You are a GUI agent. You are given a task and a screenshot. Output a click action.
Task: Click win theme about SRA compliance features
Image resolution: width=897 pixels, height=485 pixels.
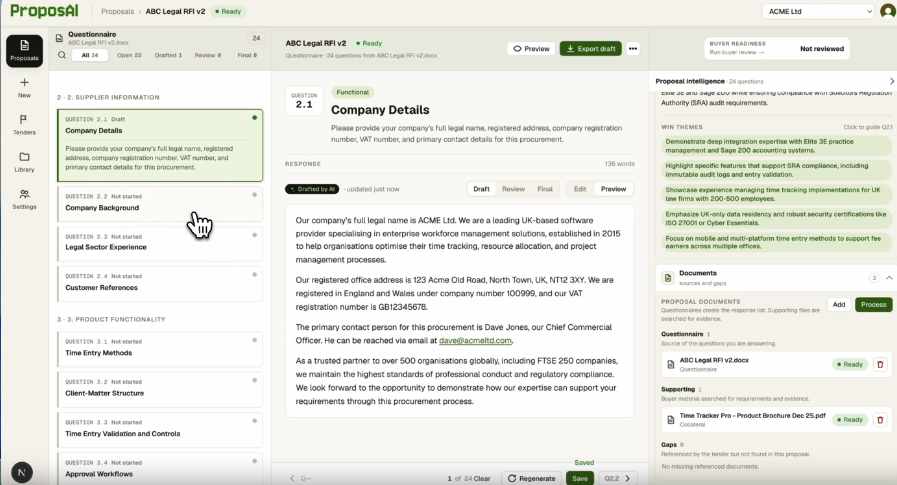tap(776, 170)
